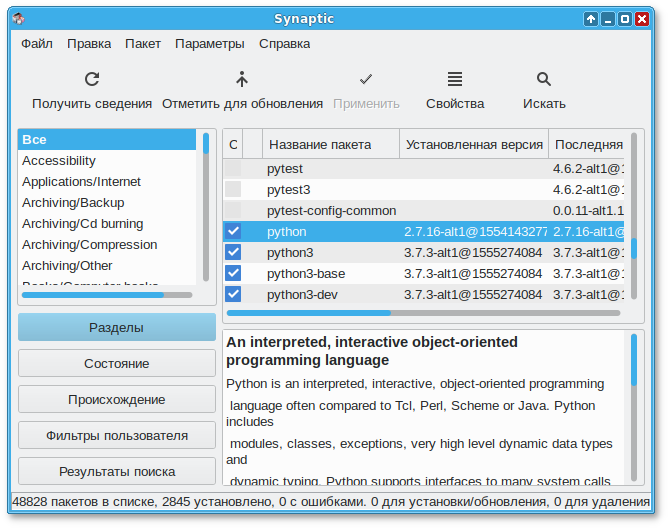Toggle the checked box for python3 package
The height and width of the screenshot is (528, 668).
click(x=233, y=252)
